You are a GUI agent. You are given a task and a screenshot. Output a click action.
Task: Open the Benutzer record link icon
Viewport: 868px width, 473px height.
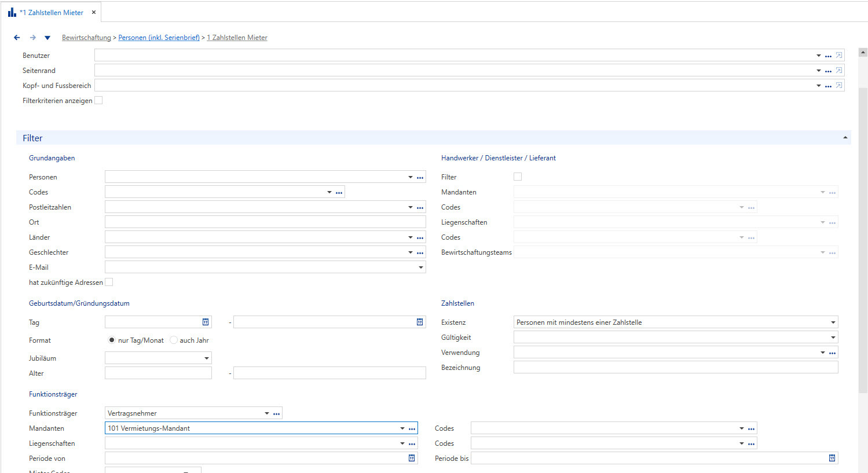click(x=838, y=56)
